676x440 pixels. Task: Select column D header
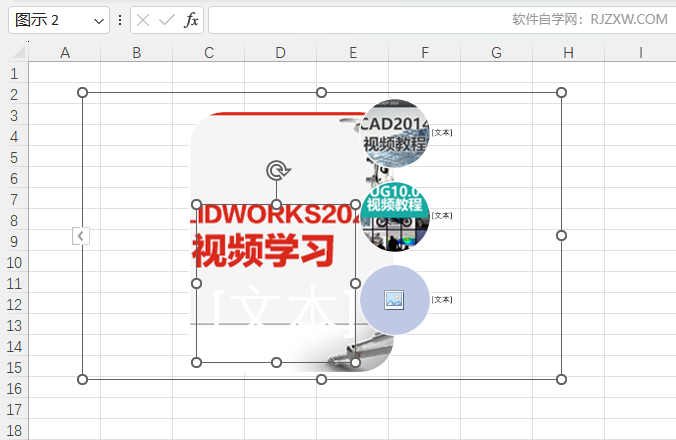coord(281,53)
